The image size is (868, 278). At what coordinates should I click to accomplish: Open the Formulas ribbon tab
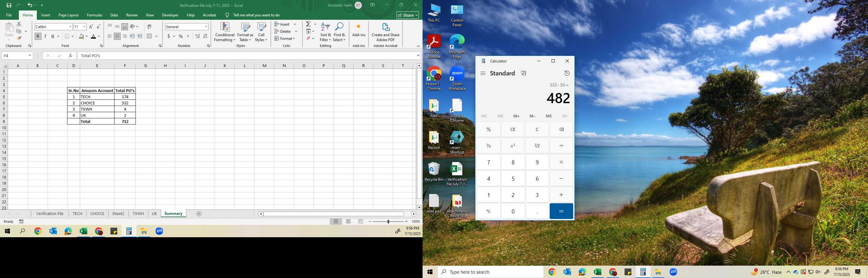(x=94, y=15)
